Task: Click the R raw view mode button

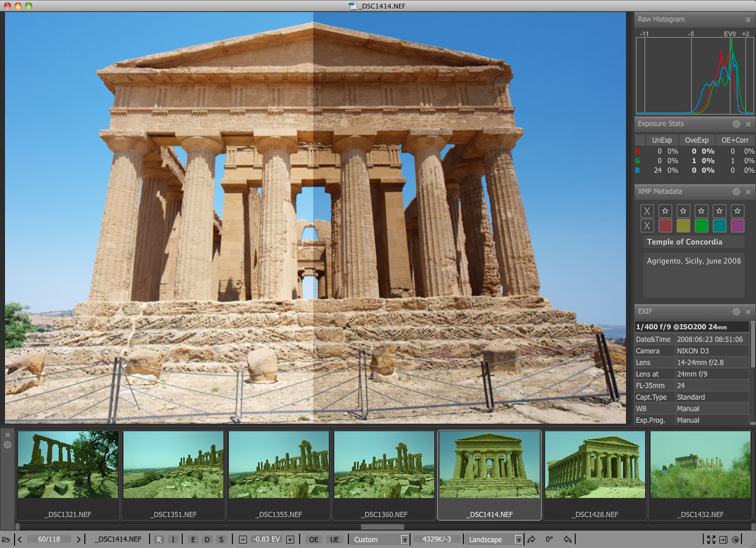Action: [159, 539]
